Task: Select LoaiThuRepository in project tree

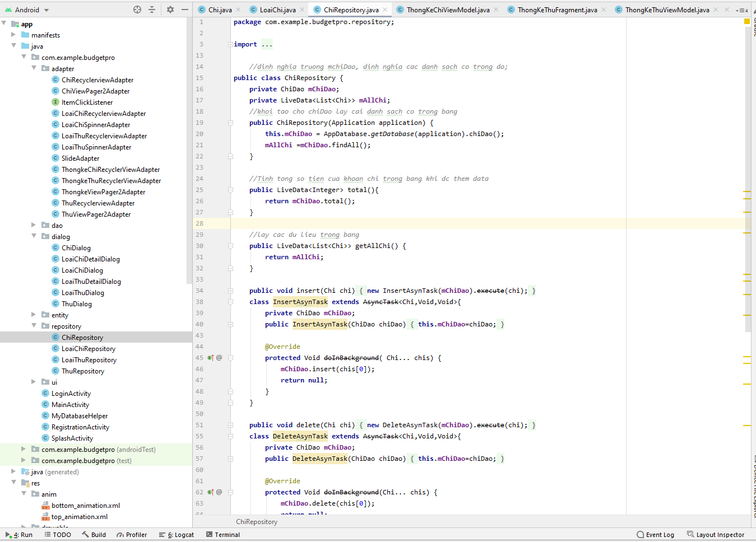Action: pyautogui.click(x=89, y=360)
